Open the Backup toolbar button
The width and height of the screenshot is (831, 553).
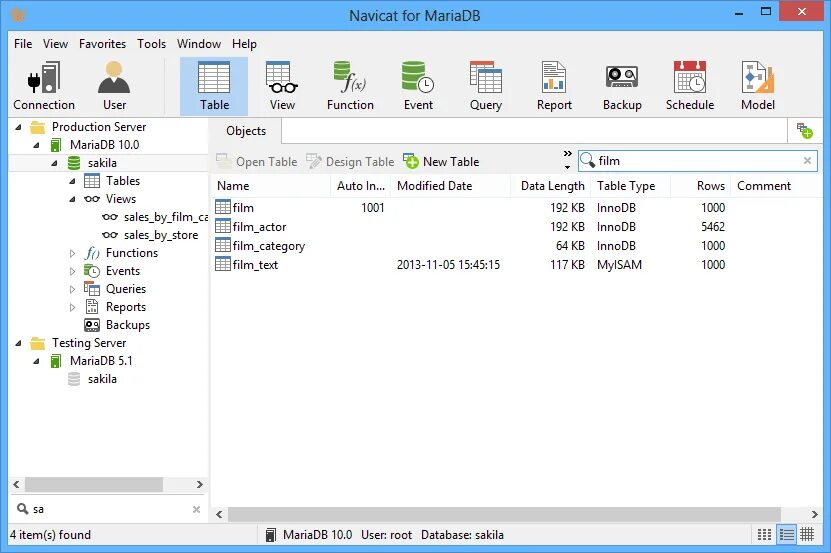622,86
